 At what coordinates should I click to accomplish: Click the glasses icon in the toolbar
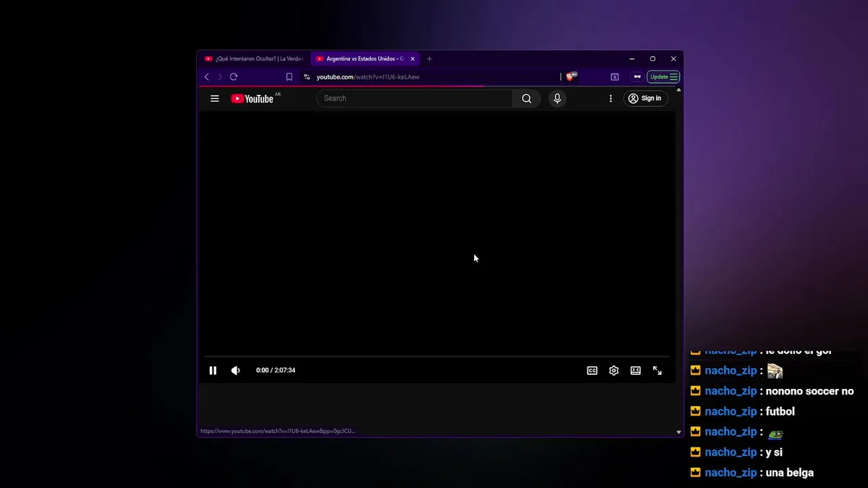tap(637, 77)
